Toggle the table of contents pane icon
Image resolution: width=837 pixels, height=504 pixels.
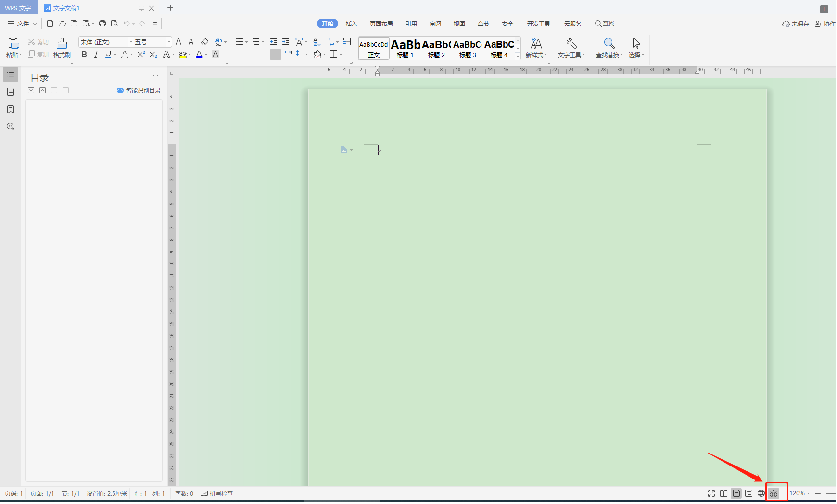(11, 75)
